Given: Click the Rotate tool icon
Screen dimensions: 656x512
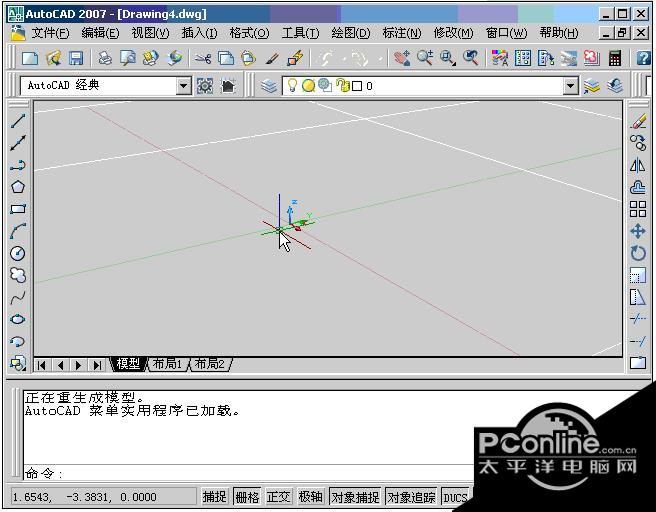Looking at the screenshot, I should click(638, 253).
